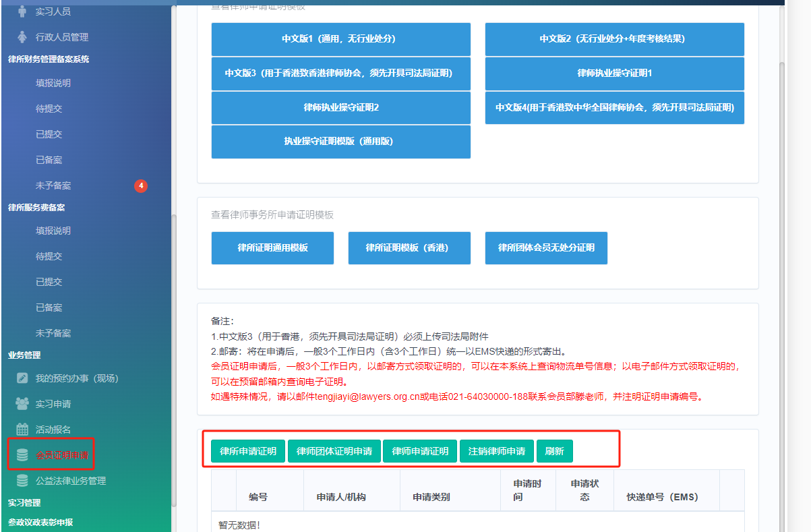Open 填报说明 under 律所财务管理备案系统
Image resolution: width=811 pixels, height=532 pixels.
tap(53, 83)
